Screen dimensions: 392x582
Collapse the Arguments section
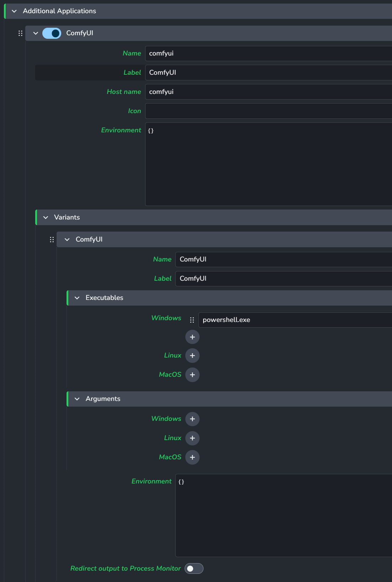click(77, 399)
